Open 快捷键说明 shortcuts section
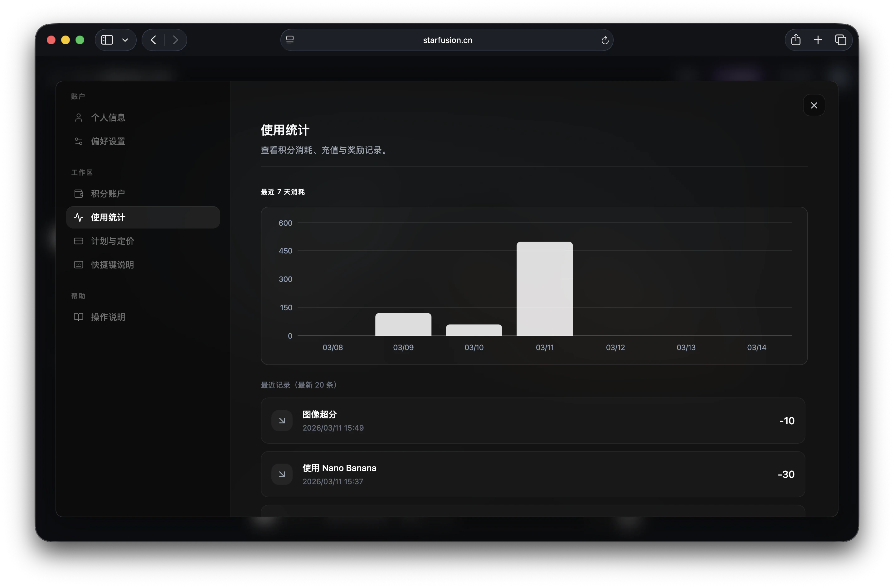The image size is (894, 588). click(x=112, y=265)
